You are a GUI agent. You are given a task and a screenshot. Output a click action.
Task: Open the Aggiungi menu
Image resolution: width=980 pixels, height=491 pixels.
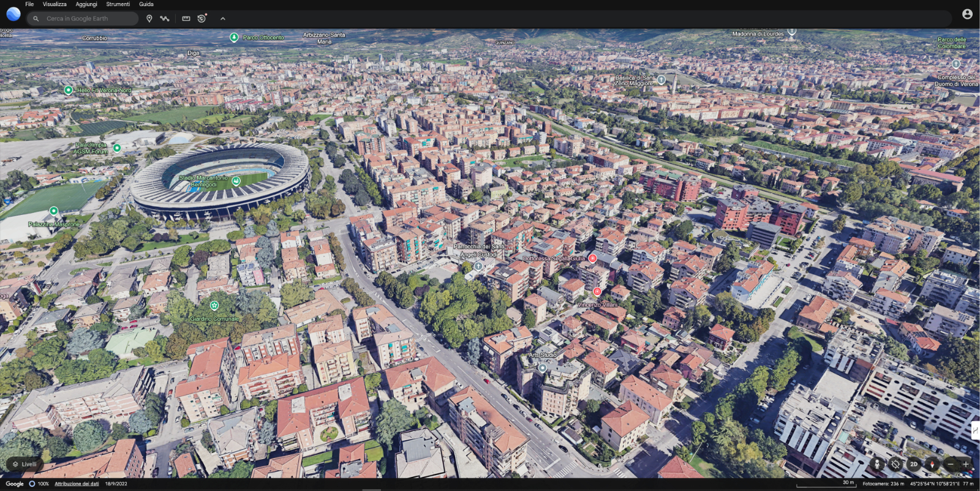coord(86,4)
